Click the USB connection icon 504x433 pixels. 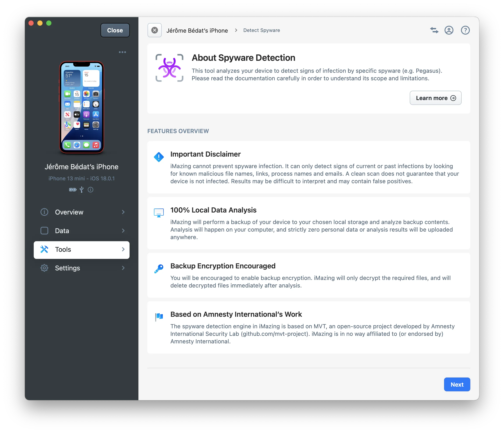coord(81,189)
